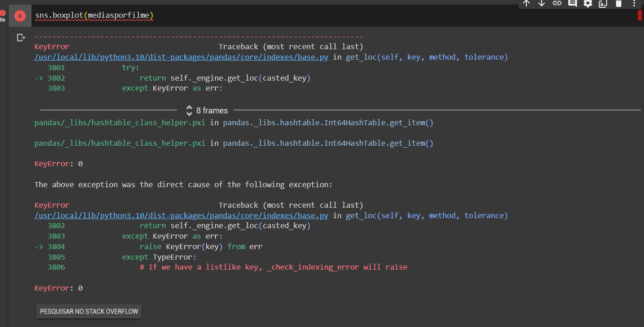Click the output clear/toggle icon

point(21,37)
